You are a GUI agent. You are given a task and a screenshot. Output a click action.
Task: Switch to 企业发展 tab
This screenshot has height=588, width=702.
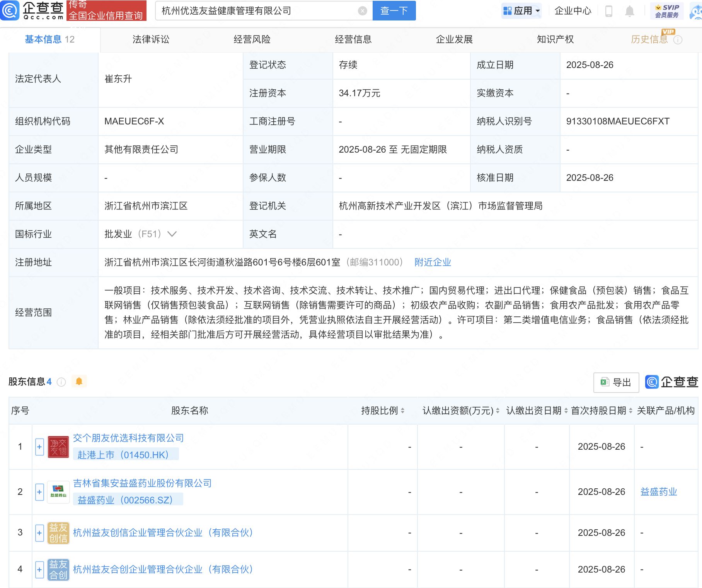455,39
